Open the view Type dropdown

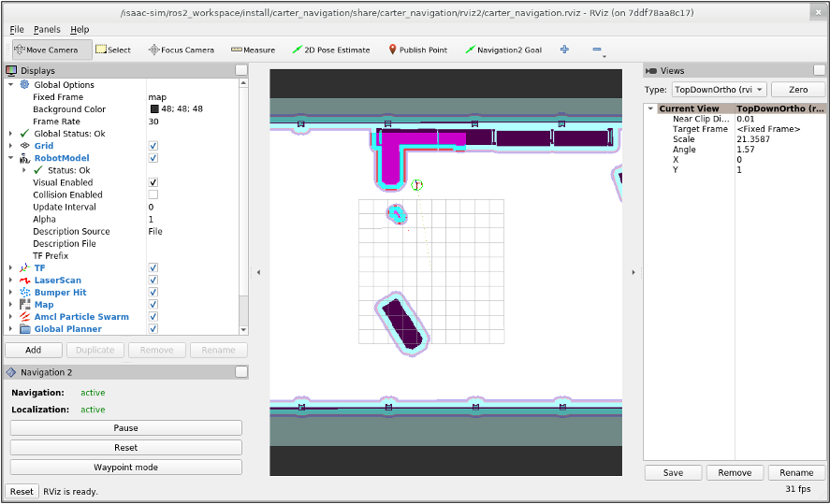(720, 90)
